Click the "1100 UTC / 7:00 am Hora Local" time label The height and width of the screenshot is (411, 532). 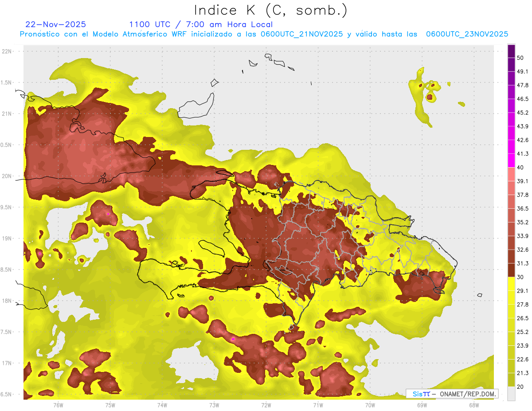coord(201,24)
